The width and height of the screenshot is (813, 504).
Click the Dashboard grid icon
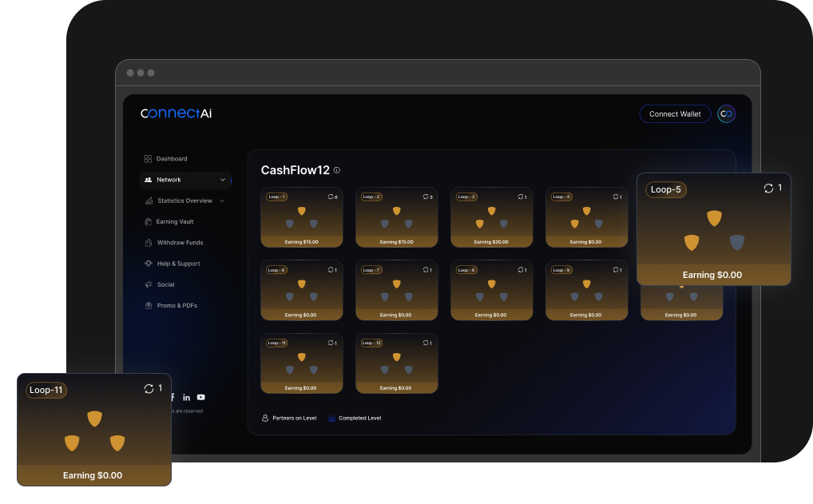click(x=148, y=159)
